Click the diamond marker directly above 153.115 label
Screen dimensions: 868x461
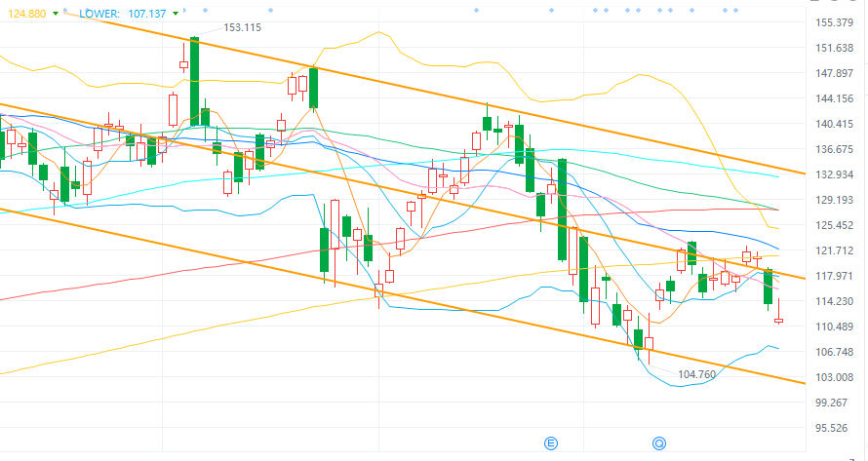click(x=206, y=11)
